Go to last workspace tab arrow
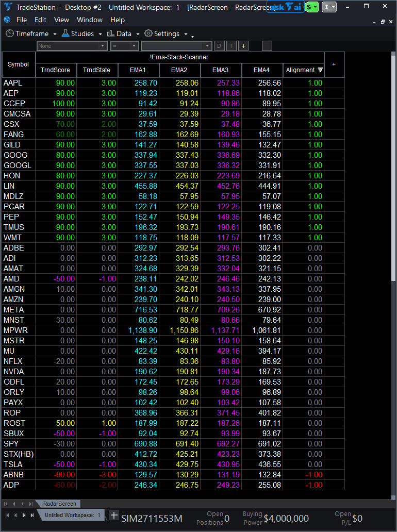This screenshot has width=397, height=532. click(x=32, y=515)
